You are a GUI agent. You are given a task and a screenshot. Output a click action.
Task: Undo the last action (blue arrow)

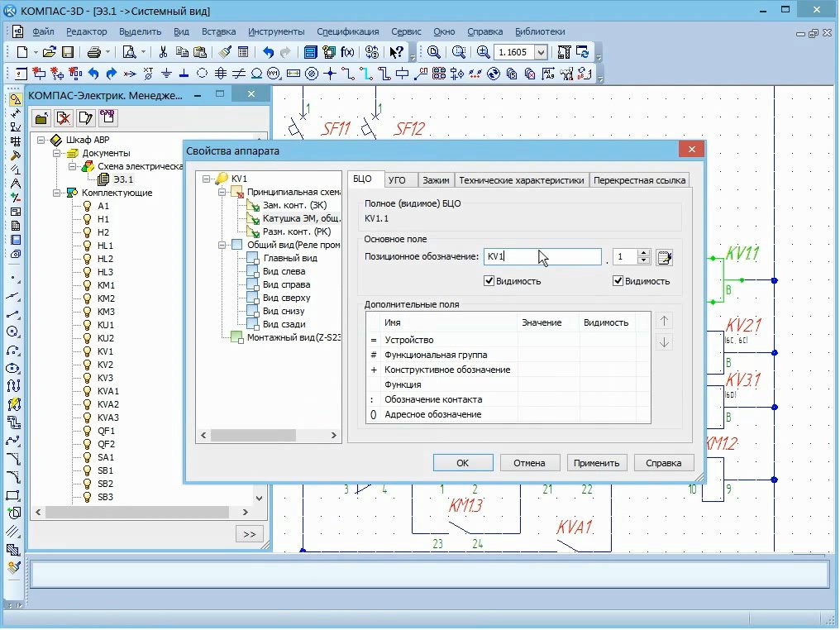coord(269,52)
